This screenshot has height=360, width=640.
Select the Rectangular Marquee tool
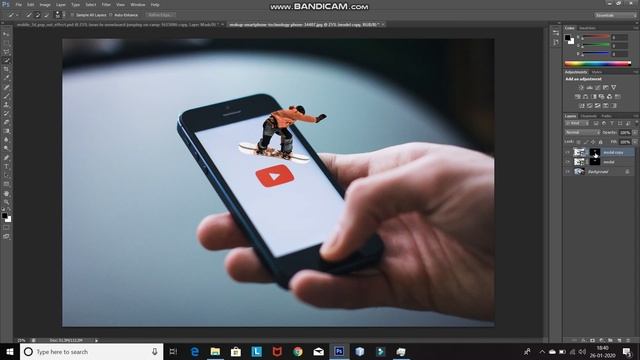[6, 43]
